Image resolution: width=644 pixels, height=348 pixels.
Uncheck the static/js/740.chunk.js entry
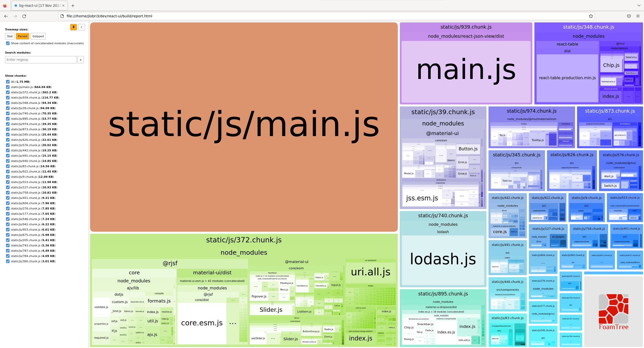point(8,113)
